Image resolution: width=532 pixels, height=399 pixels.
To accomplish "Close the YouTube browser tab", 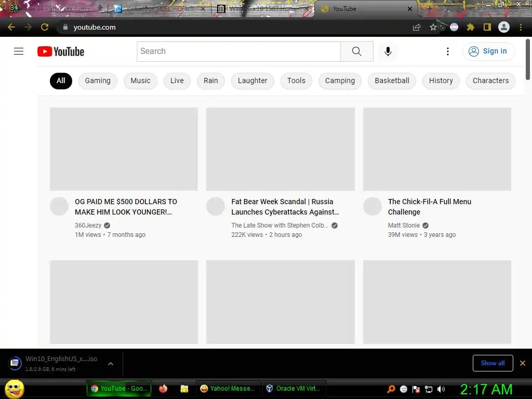I will (410, 9).
